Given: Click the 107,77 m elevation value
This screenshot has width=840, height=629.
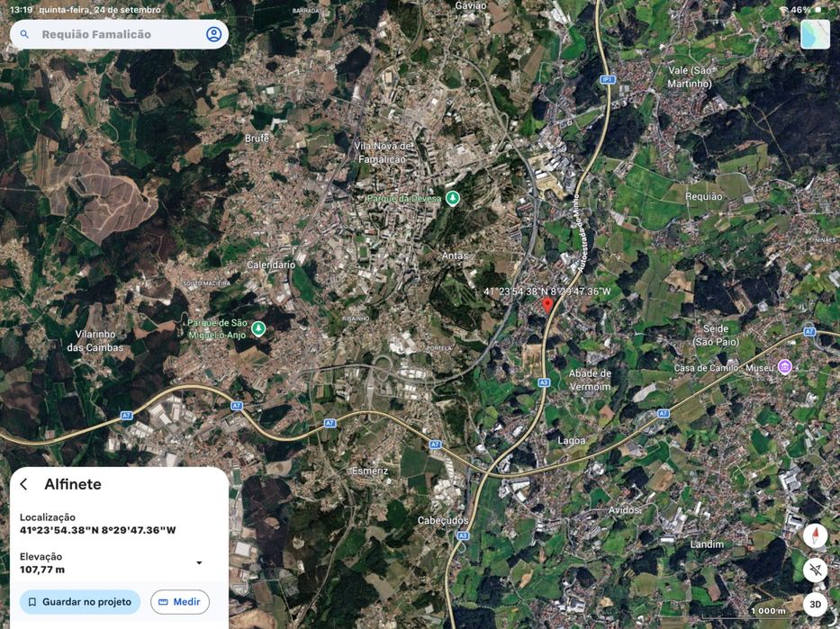Looking at the screenshot, I should click(42, 570).
